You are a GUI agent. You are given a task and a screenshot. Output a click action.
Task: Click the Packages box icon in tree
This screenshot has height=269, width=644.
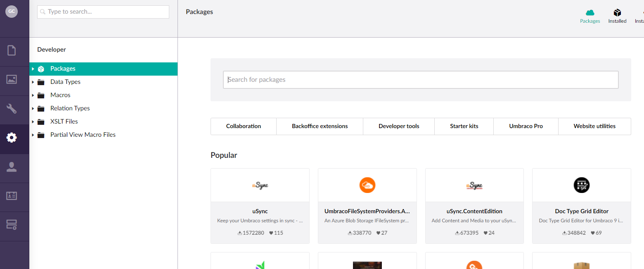[41, 69]
